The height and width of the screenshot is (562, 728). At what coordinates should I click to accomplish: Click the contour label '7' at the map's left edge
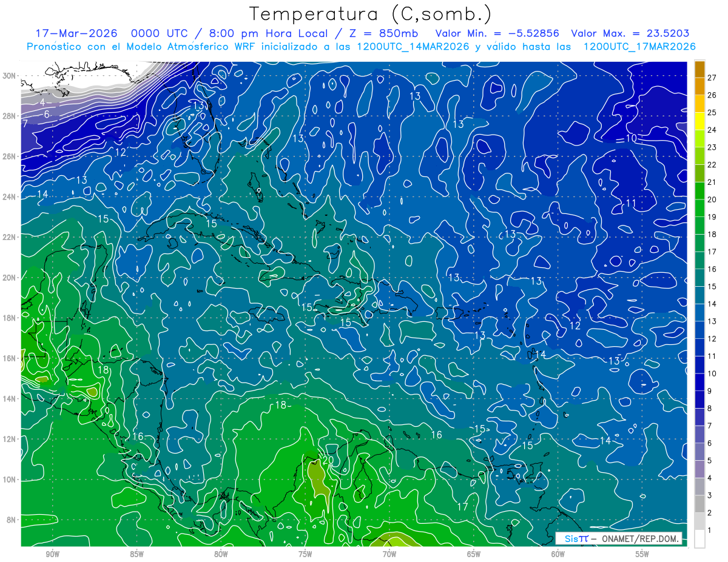tap(25, 123)
